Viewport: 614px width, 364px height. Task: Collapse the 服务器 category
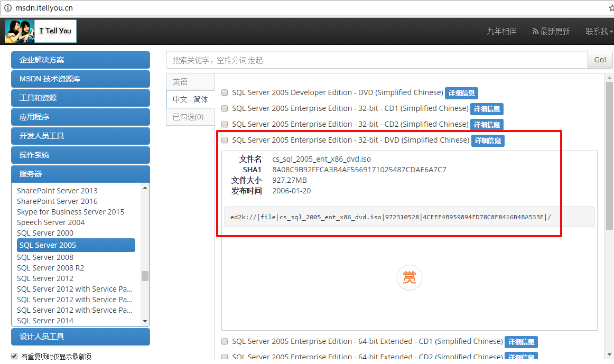pos(81,174)
